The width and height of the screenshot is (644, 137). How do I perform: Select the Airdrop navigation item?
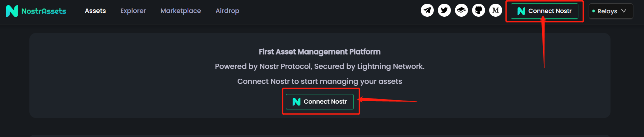tap(227, 11)
